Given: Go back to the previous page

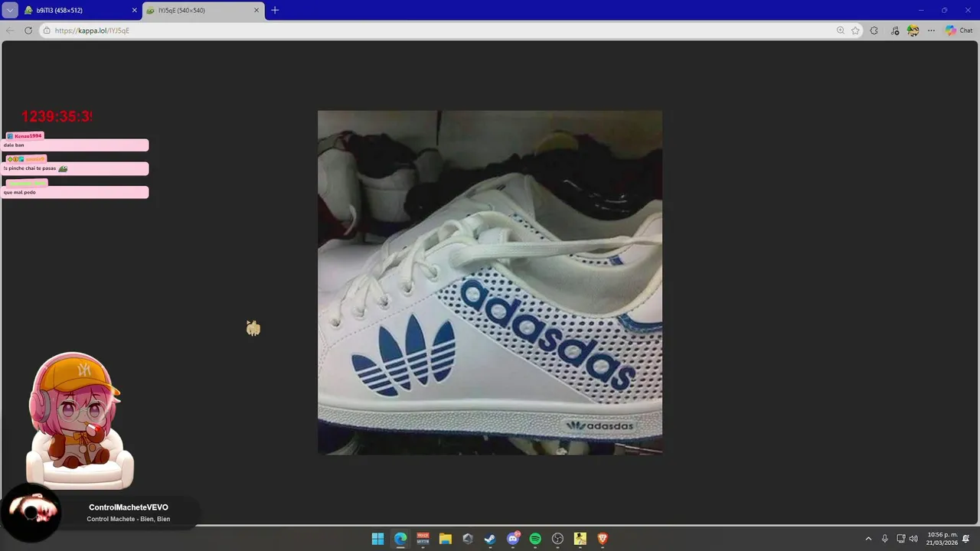Looking at the screenshot, I should tap(10, 31).
